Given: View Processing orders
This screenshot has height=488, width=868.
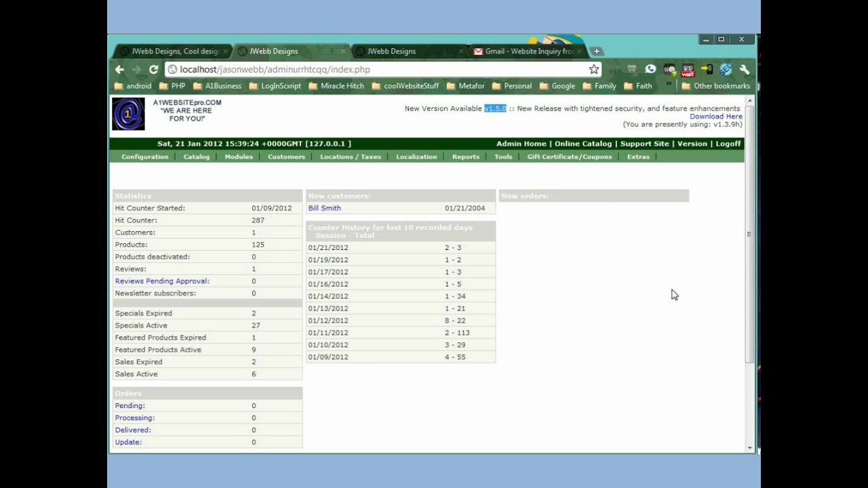Looking at the screenshot, I should click(x=135, y=418).
